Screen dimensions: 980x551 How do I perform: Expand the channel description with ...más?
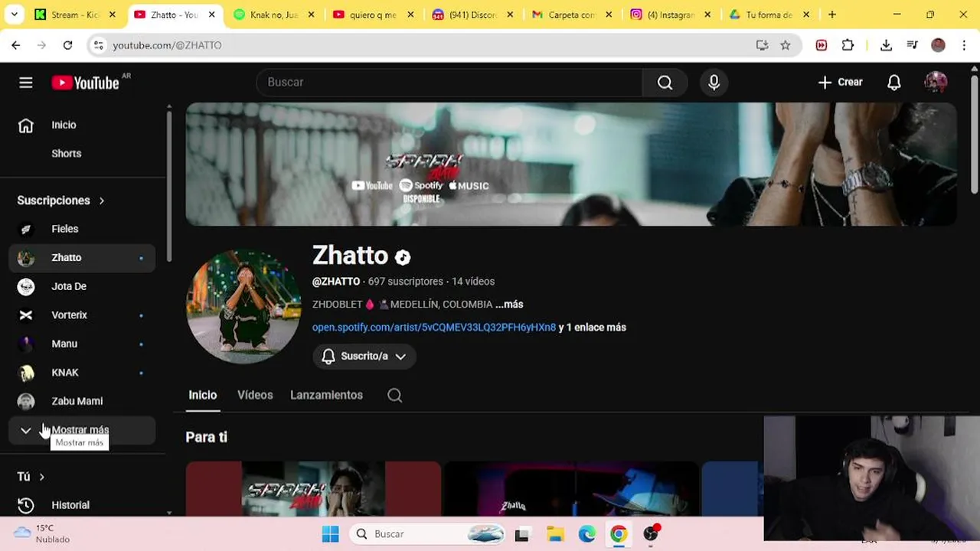[x=509, y=305]
